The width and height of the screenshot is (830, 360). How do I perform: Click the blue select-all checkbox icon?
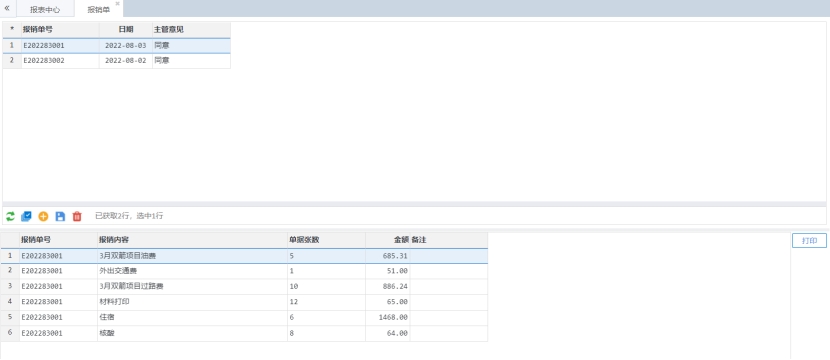[26, 216]
